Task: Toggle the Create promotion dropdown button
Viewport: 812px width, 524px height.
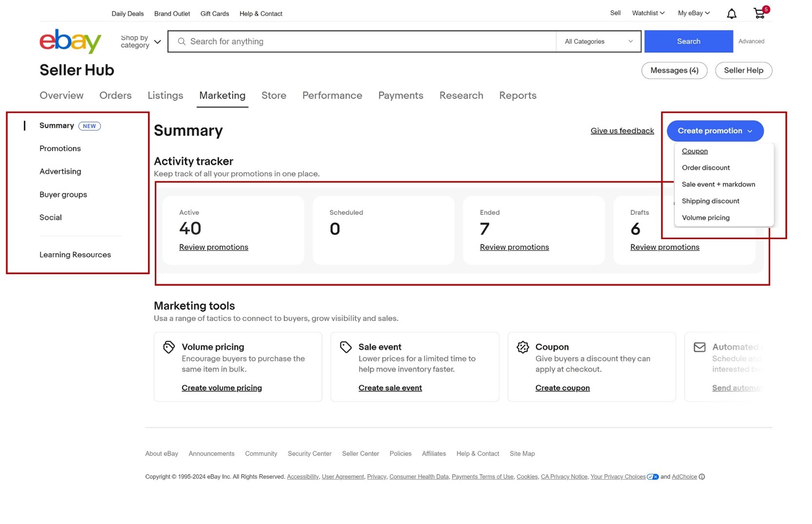Action: 715,131
